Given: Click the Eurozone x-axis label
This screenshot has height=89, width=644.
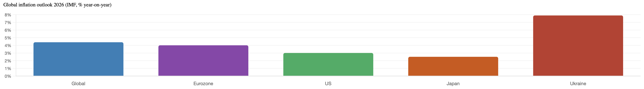Looking at the screenshot, I should coord(203,83).
